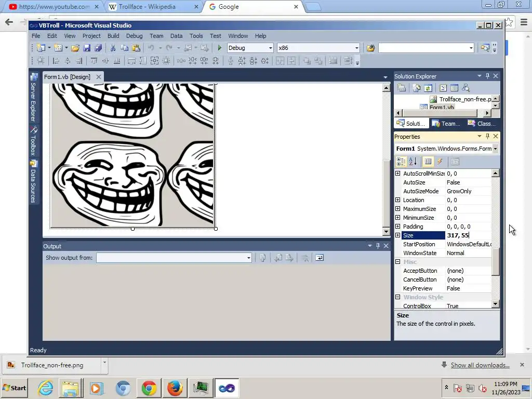
Task: Click Solution Explorer Properties icon
Action: click(x=402, y=88)
